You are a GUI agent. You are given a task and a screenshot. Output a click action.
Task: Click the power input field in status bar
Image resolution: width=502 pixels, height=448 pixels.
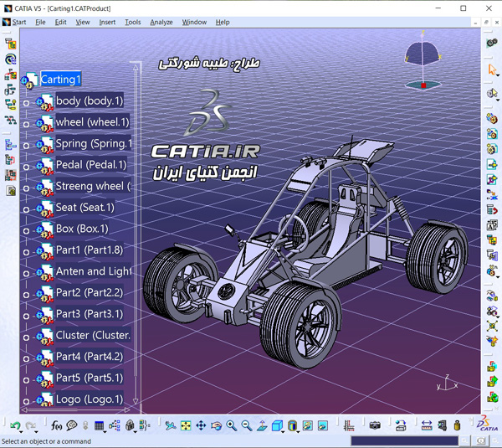click(404, 441)
